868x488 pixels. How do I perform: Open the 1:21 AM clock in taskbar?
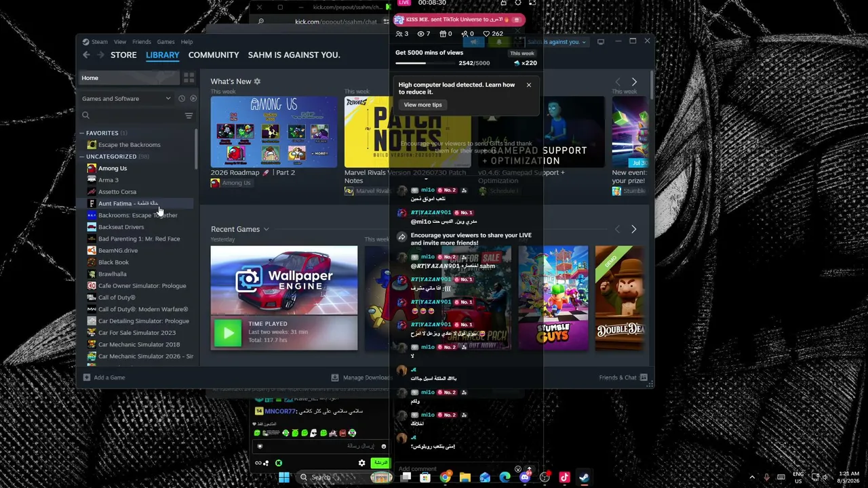(849, 477)
